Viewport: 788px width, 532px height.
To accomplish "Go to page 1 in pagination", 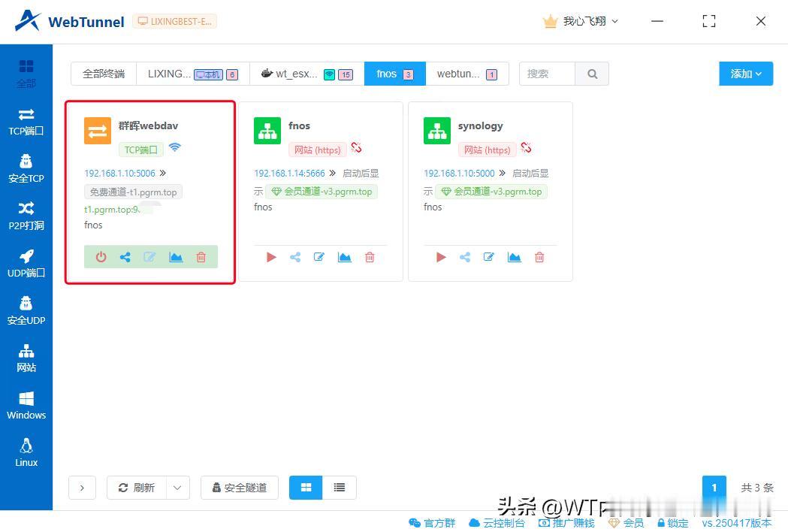I will 714,487.
